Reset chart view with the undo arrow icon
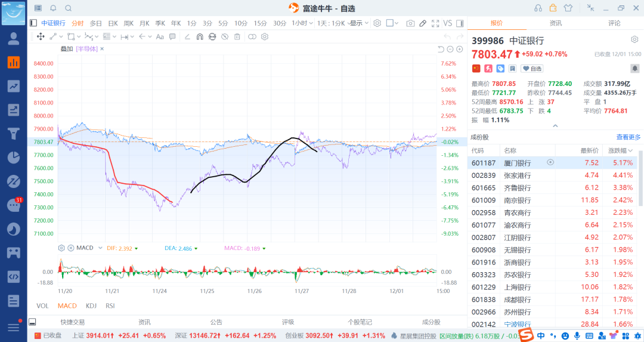Image resolution: width=644 pixels, height=342 pixels. click(441, 50)
